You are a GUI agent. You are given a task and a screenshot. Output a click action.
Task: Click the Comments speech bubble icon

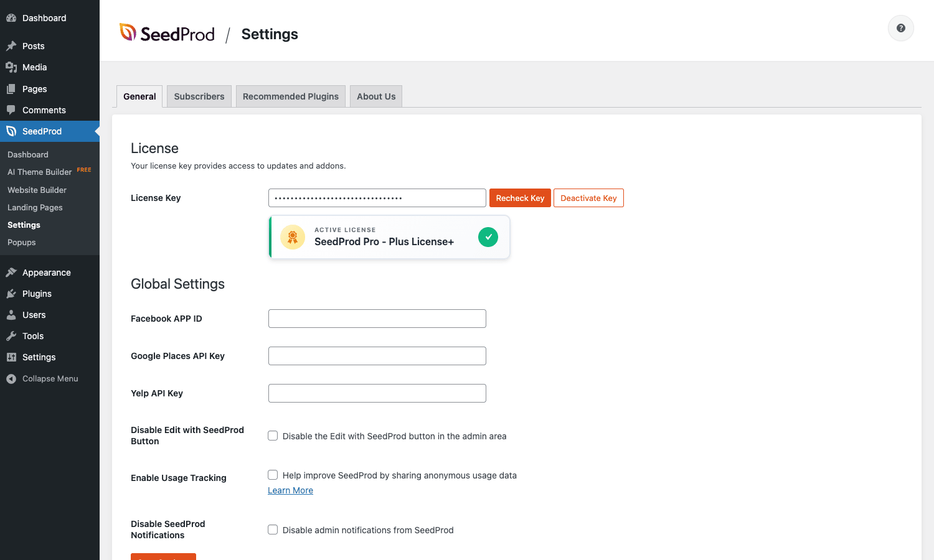(11, 110)
